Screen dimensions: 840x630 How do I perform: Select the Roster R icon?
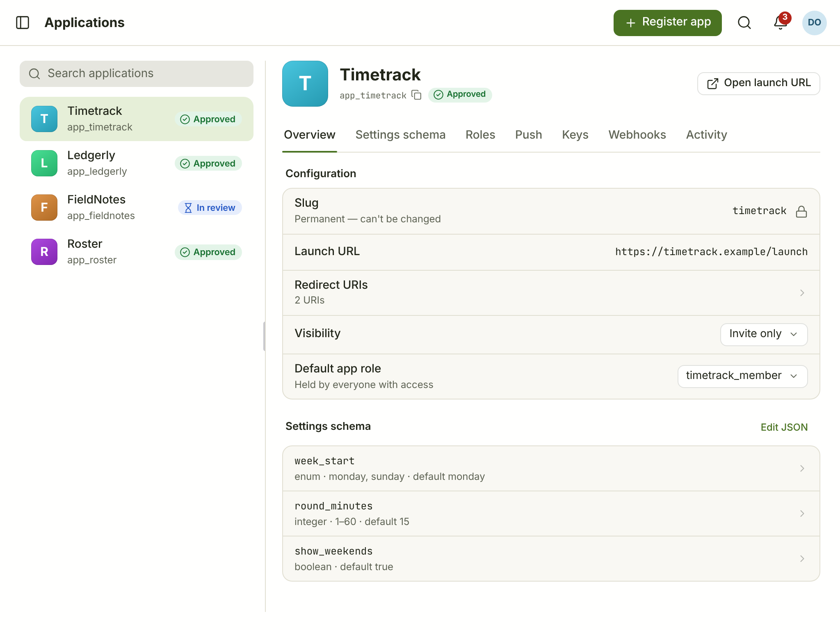44,252
